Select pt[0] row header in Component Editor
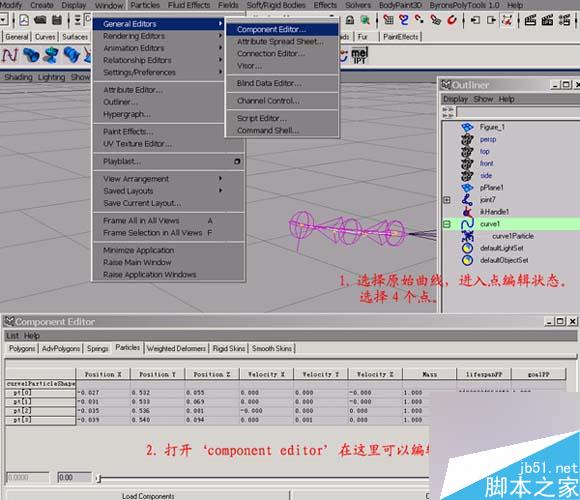Image resolution: width=580 pixels, height=500 pixels. 40,392
